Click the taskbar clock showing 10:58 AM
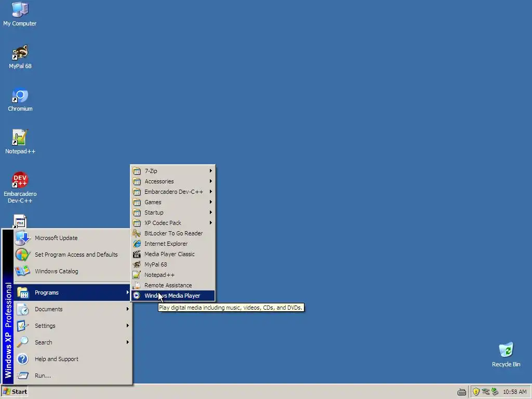 click(515, 392)
